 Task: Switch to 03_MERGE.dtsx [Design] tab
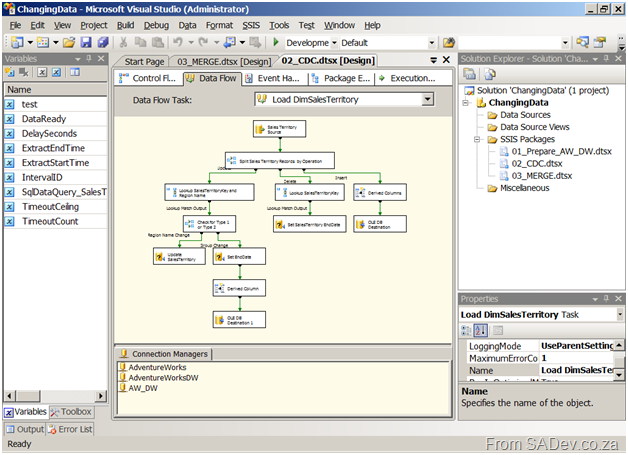(x=224, y=62)
